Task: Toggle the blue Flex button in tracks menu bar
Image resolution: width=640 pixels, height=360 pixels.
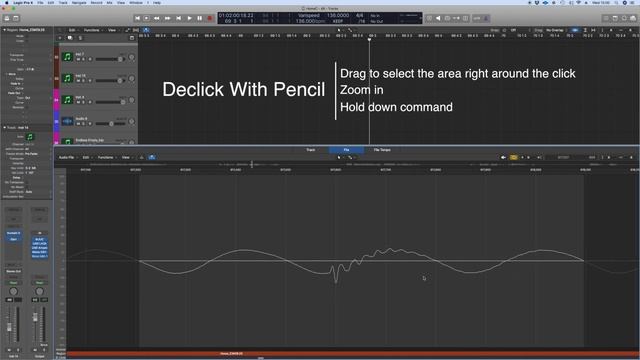Action: (146, 30)
